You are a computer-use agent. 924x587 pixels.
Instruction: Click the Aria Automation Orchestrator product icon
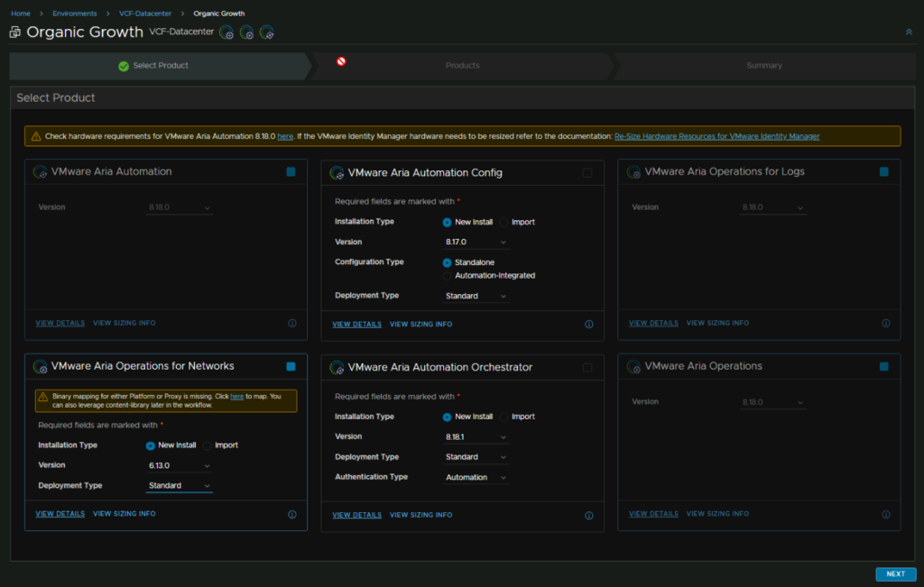337,368
